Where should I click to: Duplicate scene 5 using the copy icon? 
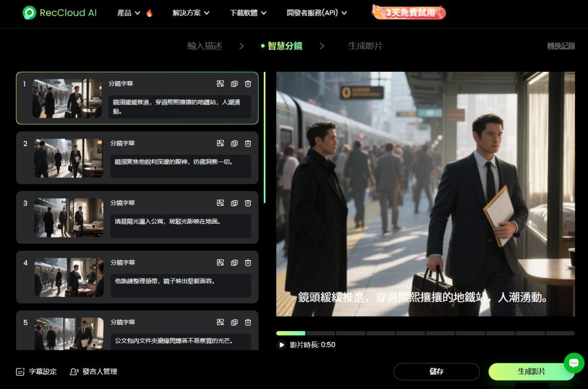(235, 322)
